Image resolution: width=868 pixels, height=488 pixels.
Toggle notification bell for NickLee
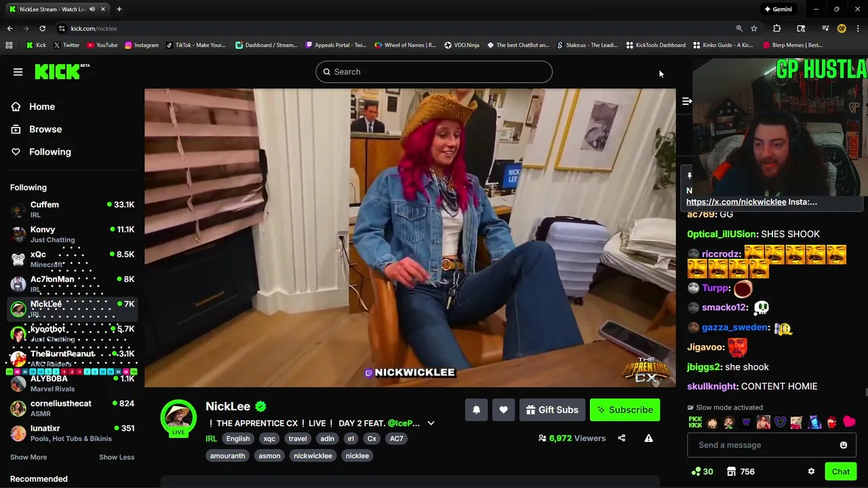[x=476, y=409]
